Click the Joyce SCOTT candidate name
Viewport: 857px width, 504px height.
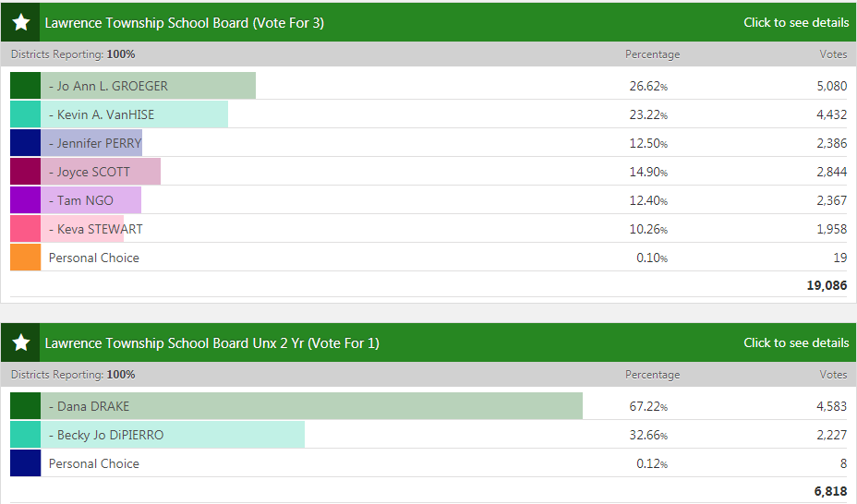coord(90,172)
